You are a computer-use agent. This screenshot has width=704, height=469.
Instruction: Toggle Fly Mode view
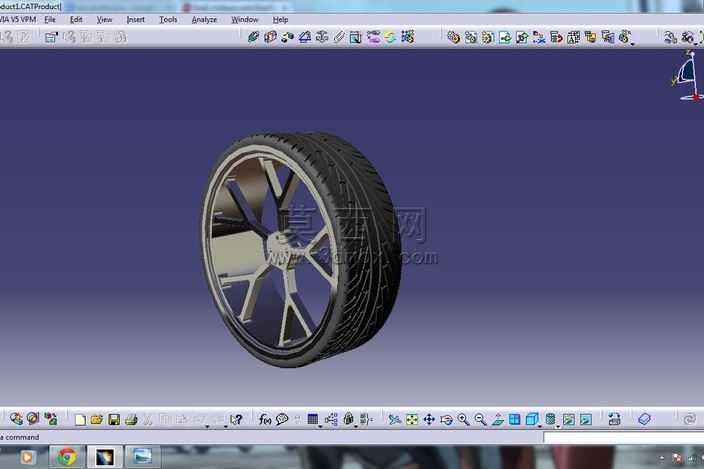point(395,420)
